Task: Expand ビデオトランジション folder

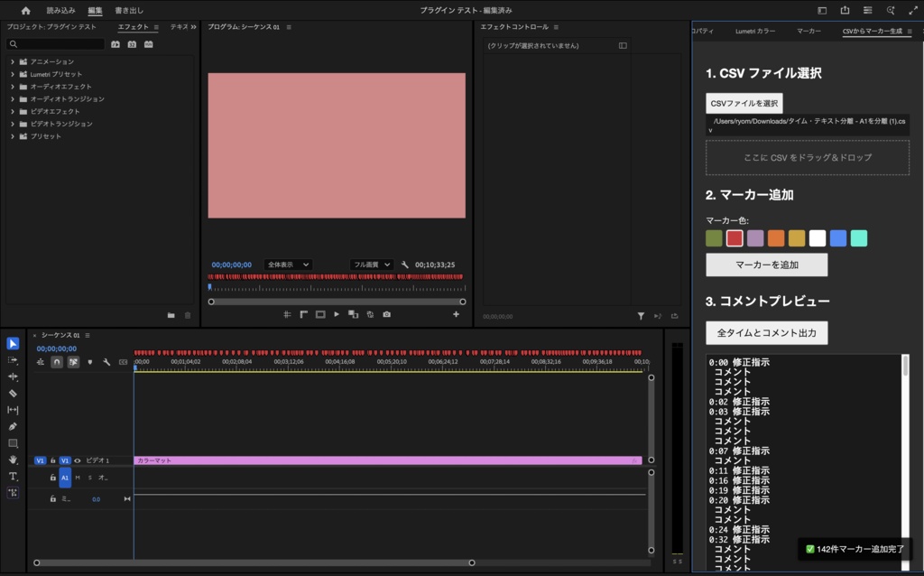Action: tap(13, 124)
